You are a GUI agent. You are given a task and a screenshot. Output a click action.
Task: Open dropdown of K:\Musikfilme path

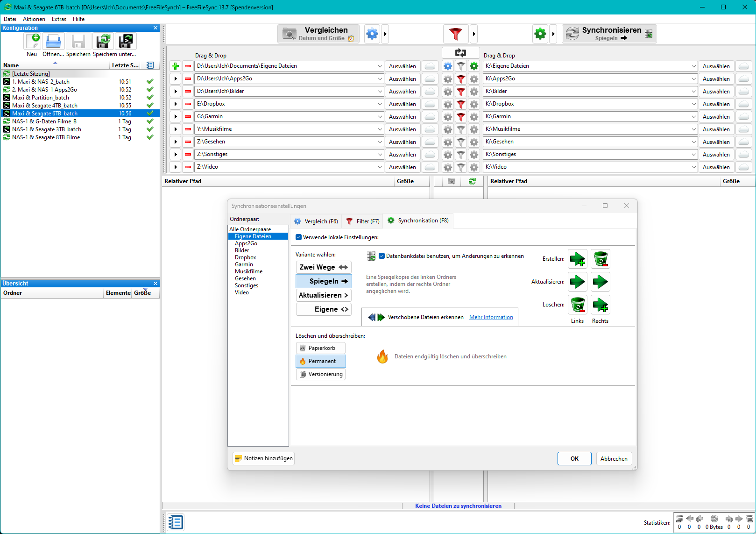tap(693, 129)
